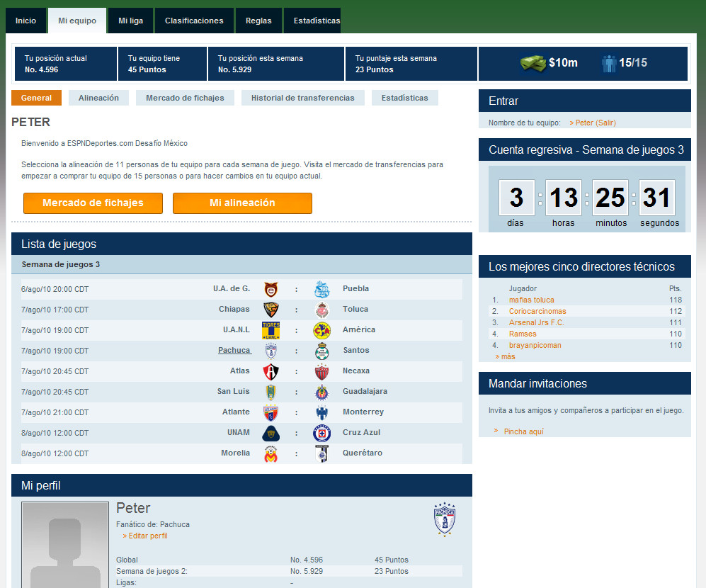Click the Monterrey team crest
This screenshot has height=588, width=706.
tap(322, 413)
